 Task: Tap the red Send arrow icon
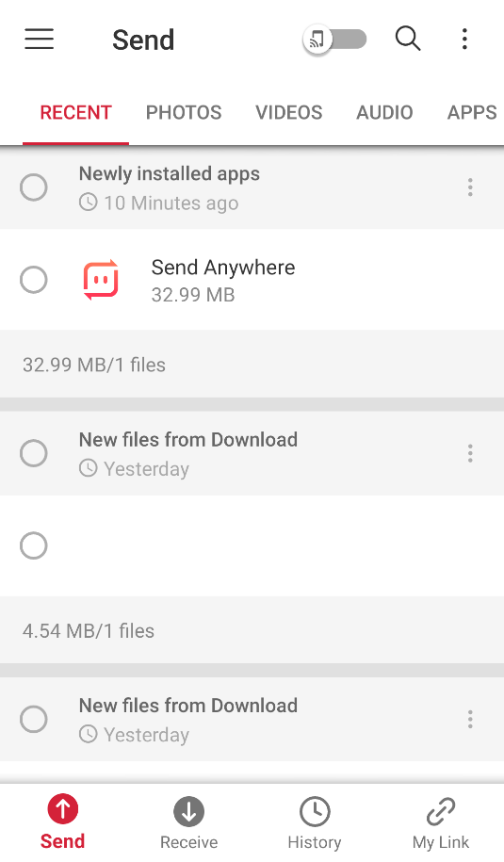[x=63, y=809]
